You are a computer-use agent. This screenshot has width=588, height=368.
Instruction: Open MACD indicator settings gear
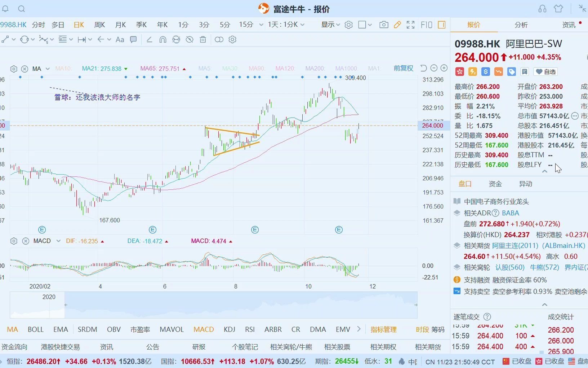point(14,241)
